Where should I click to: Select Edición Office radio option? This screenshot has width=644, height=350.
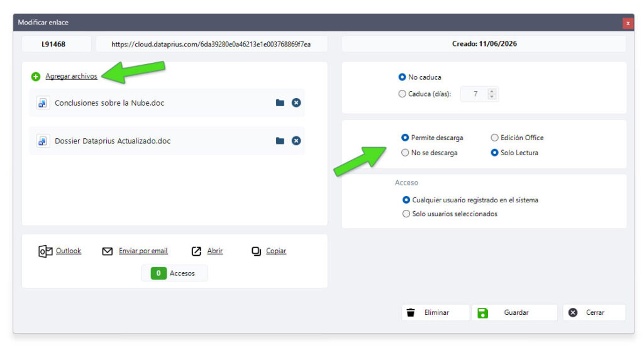click(494, 138)
